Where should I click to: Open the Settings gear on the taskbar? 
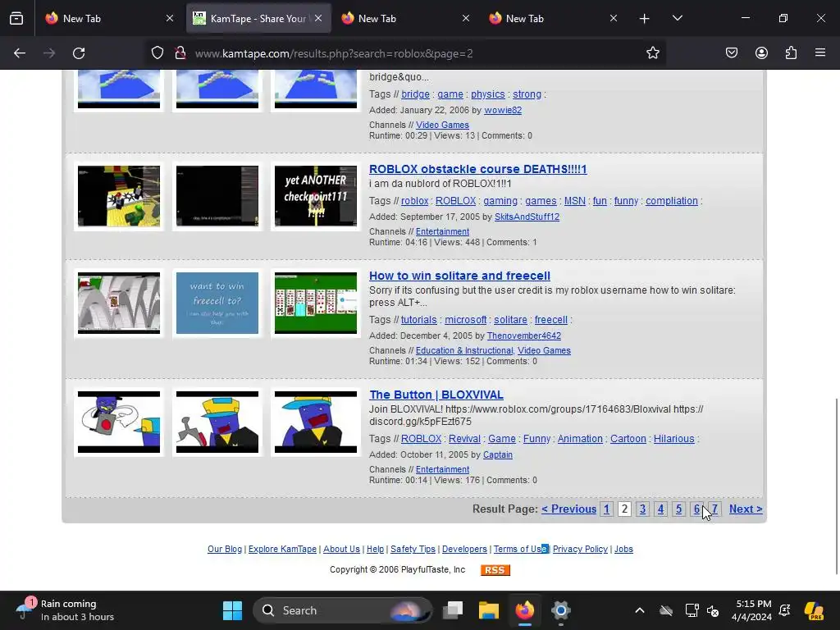click(x=561, y=610)
